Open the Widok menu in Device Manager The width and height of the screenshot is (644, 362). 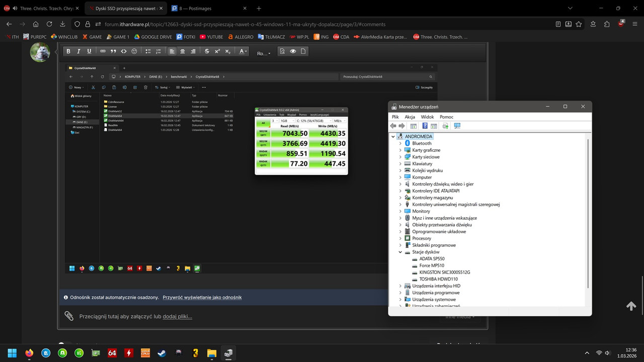click(427, 117)
